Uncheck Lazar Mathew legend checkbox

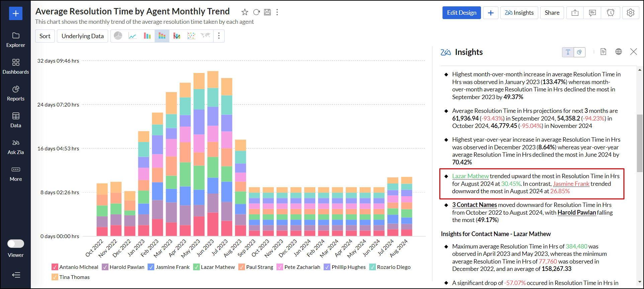point(196,267)
